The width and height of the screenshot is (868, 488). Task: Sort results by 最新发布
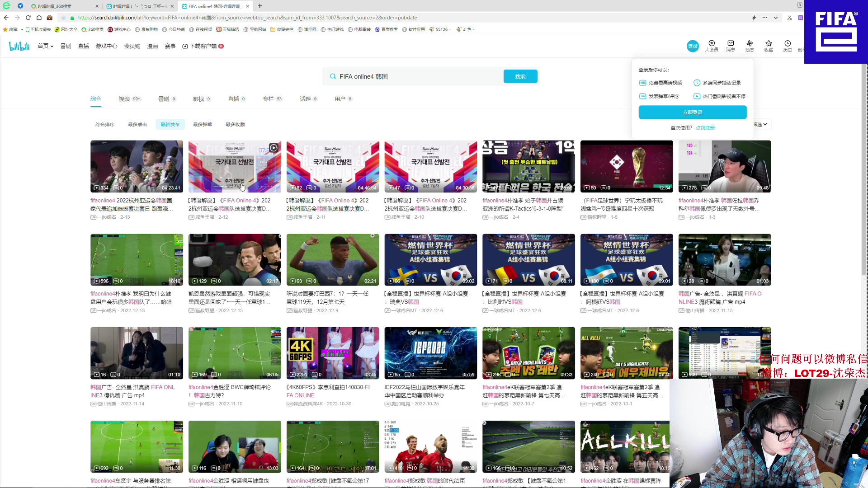[x=170, y=124]
